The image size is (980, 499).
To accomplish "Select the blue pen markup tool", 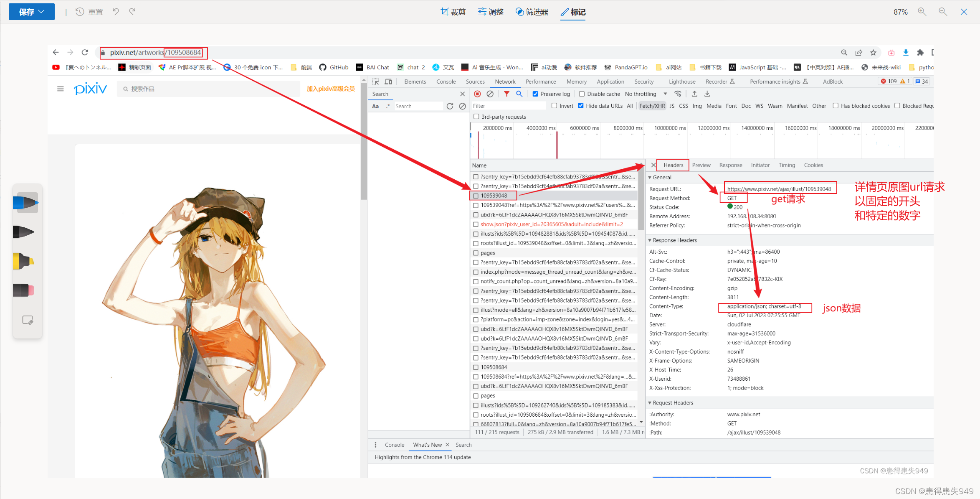I will 26,203.
